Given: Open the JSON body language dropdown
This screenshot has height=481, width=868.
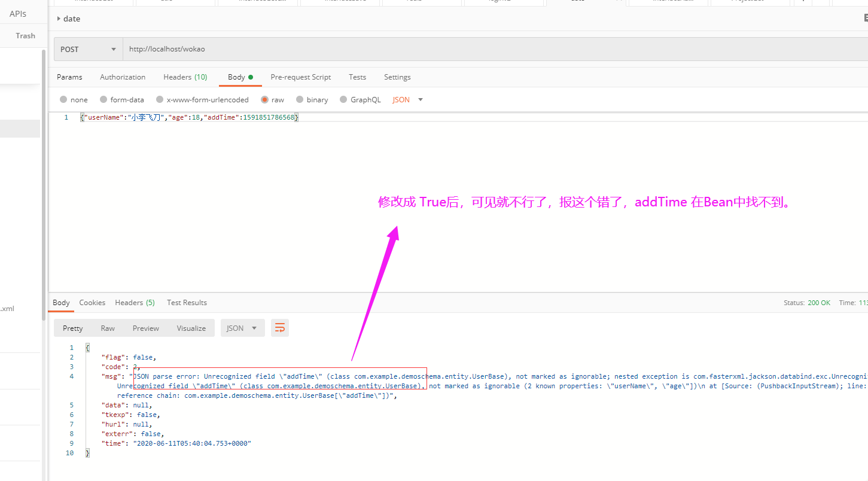Looking at the screenshot, I should (407, 99).
